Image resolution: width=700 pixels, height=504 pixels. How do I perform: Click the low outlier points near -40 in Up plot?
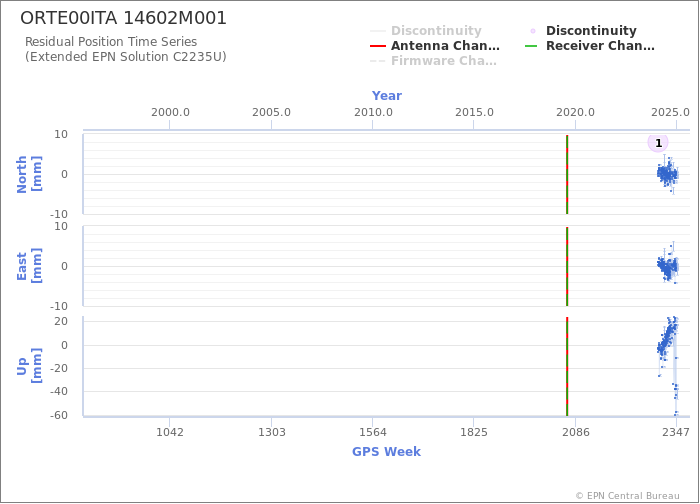point(675,390)
